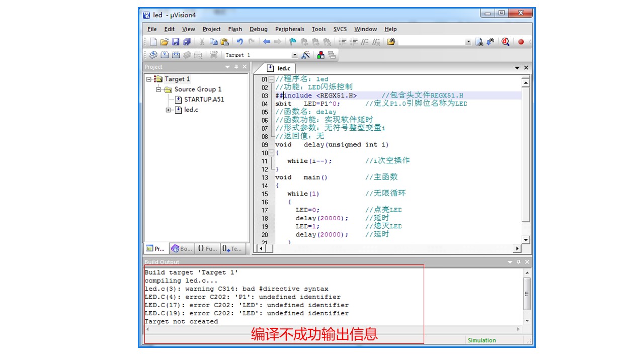Image resolution: width=644 pixels, height=362 pixels.
Task: Collapse the code fold at line 01
Action: coord(272,79)
